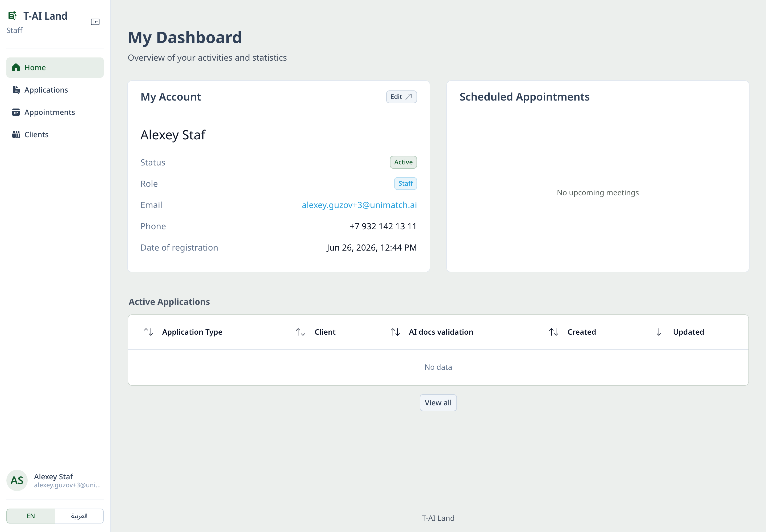This screenshot has width=766, height=532.
Task: Click the View all button
Action: tap(438, 403)
